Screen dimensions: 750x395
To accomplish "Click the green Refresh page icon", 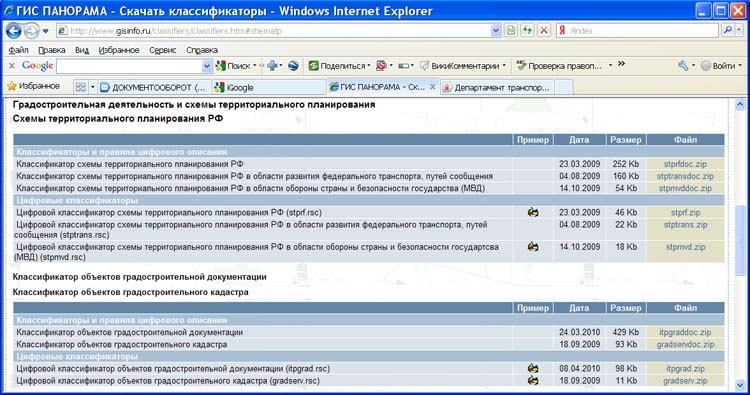I will point(527,31).
